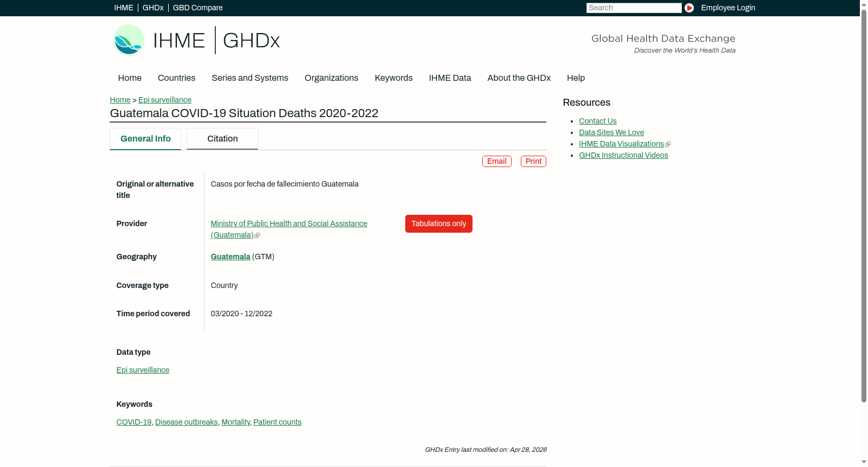
Task: Open IHME Data menu item
Action: coord(450,78)
